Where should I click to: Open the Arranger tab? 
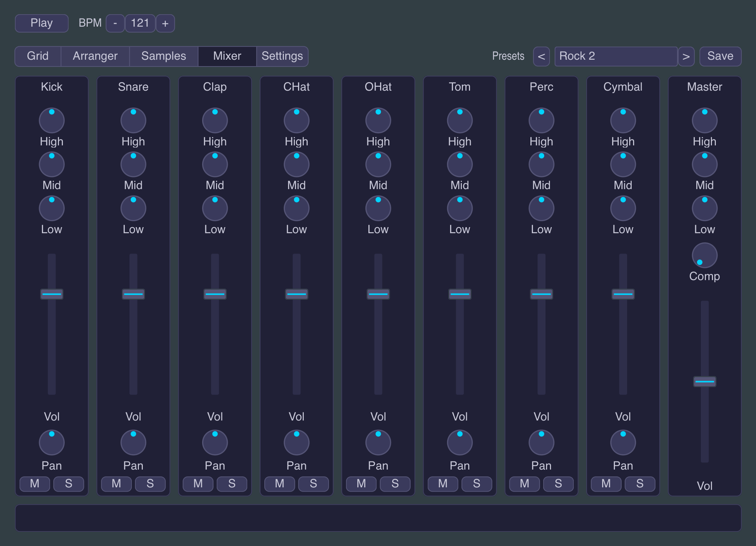(x=95, y=56)
